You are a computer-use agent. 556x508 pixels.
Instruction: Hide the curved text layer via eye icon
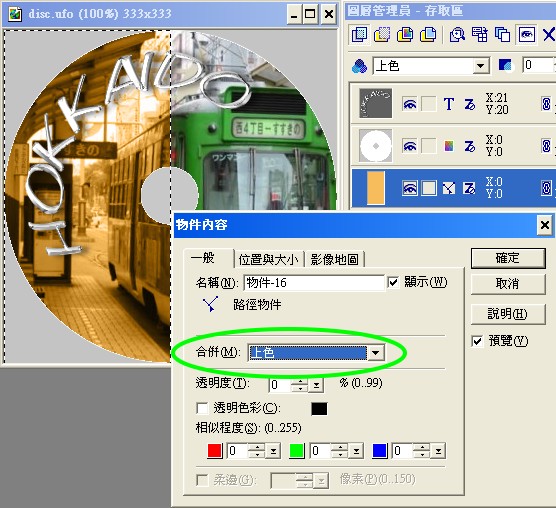pyautogui.click(x=410, y=104)
